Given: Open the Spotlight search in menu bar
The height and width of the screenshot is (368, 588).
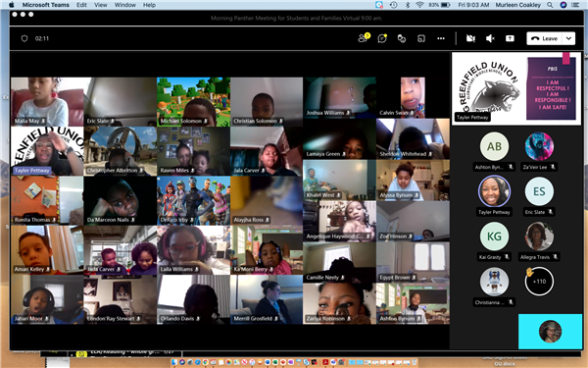Looking at the screenshot, I should point(550,5).
